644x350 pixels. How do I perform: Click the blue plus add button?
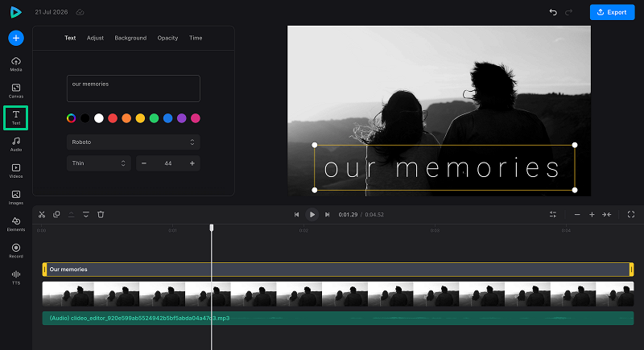[x=16, y=38]
